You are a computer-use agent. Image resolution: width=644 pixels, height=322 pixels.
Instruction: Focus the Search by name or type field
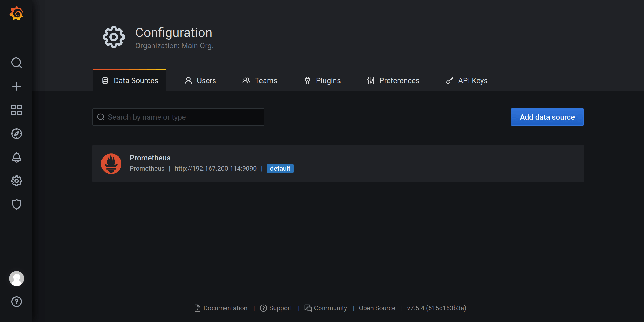[x=178, y=117]
